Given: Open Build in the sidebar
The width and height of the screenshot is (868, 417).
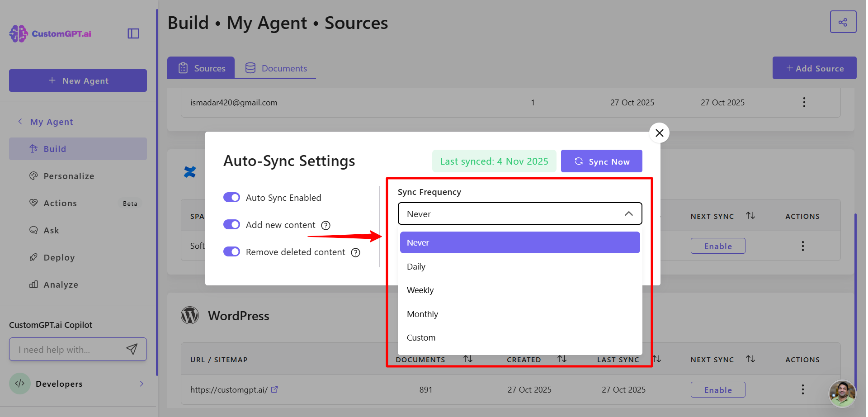Looking at the screenshot, I should tap(78, 149).
